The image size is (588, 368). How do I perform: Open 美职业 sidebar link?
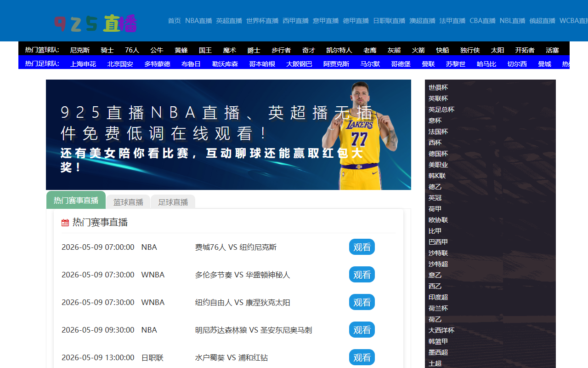point(438,165)
